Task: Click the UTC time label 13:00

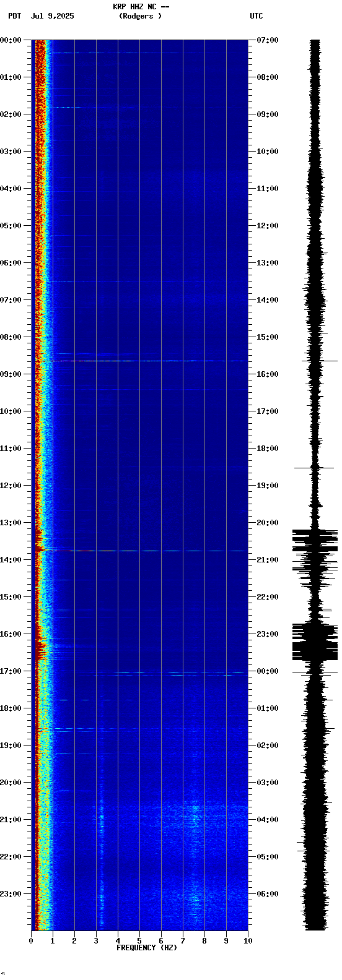Action: (x=268, y=263)
